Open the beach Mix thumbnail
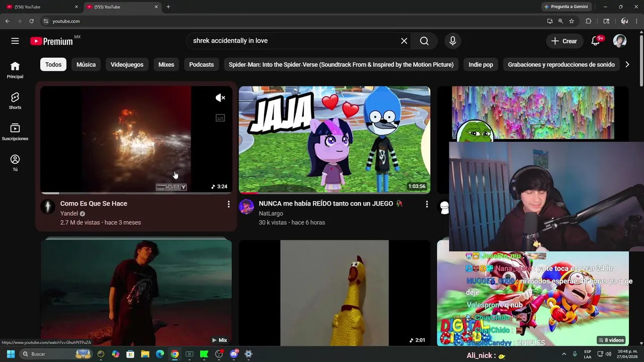644x362 pixels. (136, 293)
